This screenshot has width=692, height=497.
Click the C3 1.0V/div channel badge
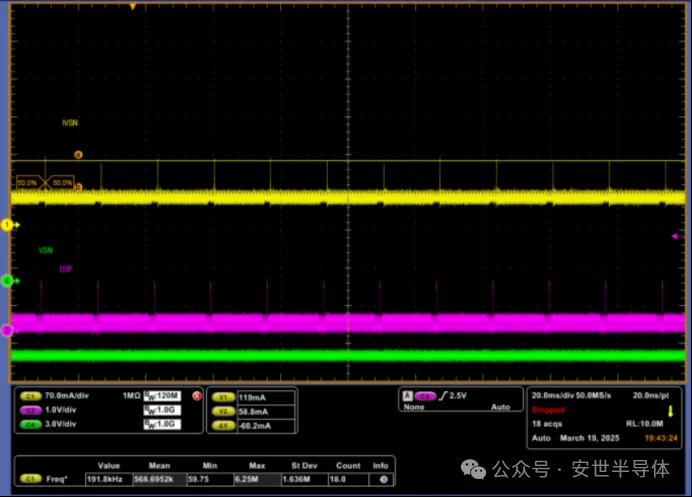click(x=29, y=410)
